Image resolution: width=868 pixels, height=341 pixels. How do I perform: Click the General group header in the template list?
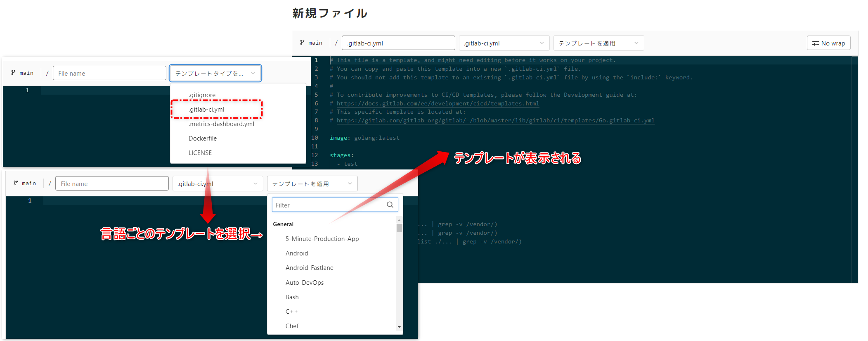(x=283, y=224)
